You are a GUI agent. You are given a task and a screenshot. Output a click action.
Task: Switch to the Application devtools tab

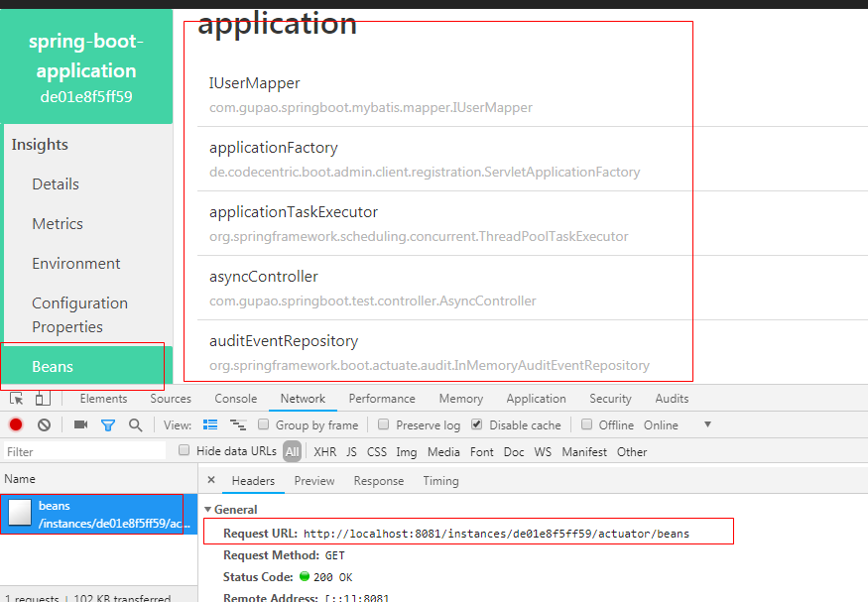click(x=537, y=399)
